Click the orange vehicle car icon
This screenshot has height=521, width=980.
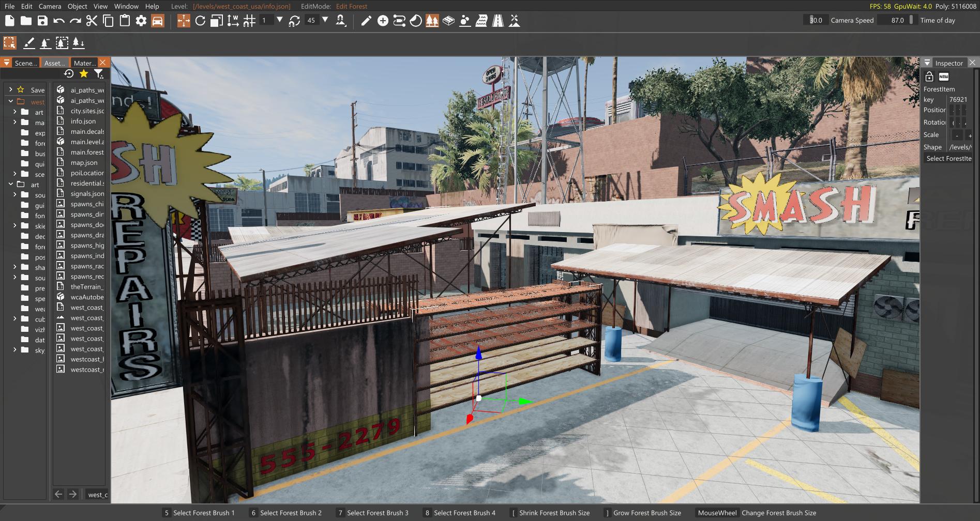point(158,21)
